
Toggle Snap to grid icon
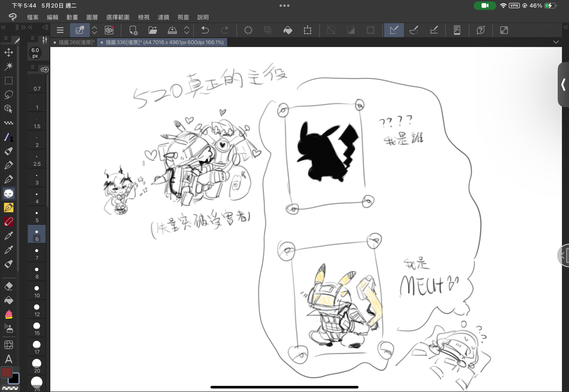tap(434, 30)
